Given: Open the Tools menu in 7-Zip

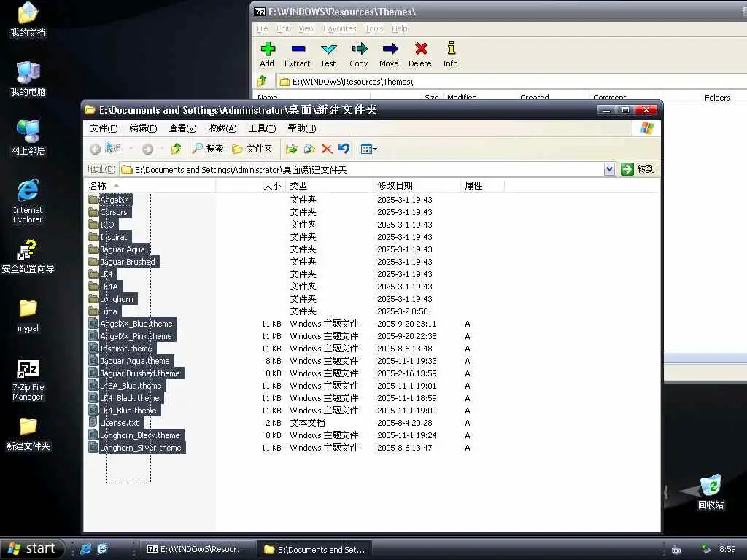Looking at the screenshot, I should [x=374, y=28].
